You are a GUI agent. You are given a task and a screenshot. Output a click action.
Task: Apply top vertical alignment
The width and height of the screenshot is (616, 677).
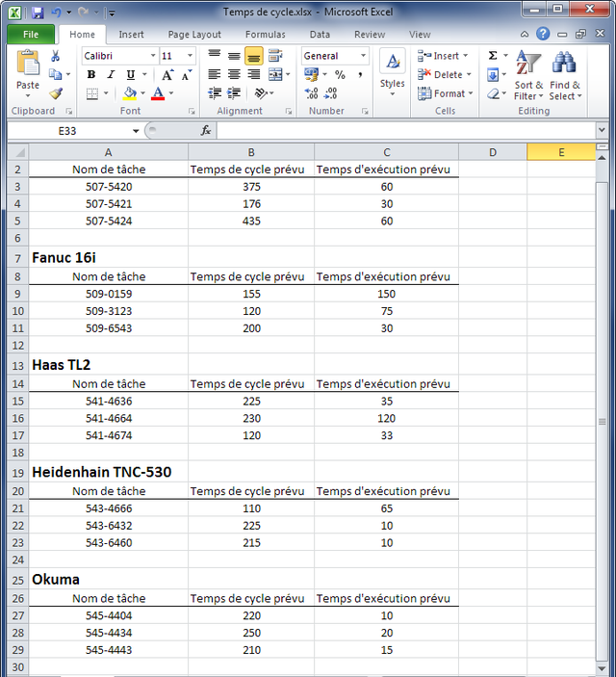[x=215, y=55]
